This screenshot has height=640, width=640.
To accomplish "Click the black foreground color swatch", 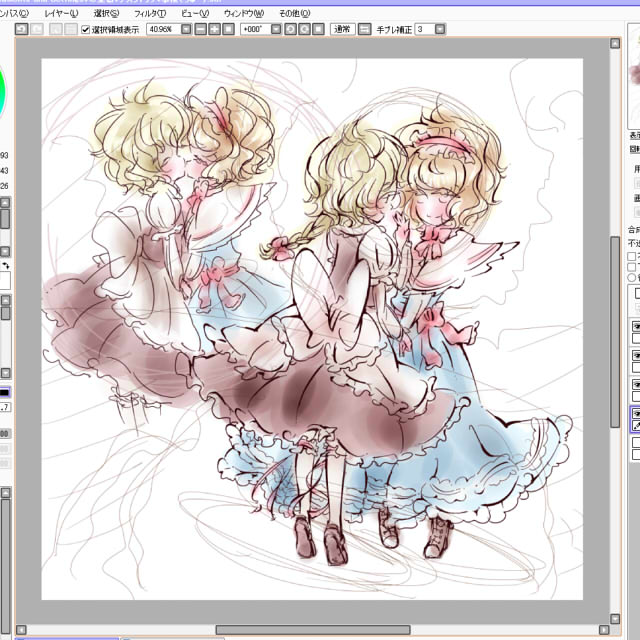I will [x=4, y=393].
